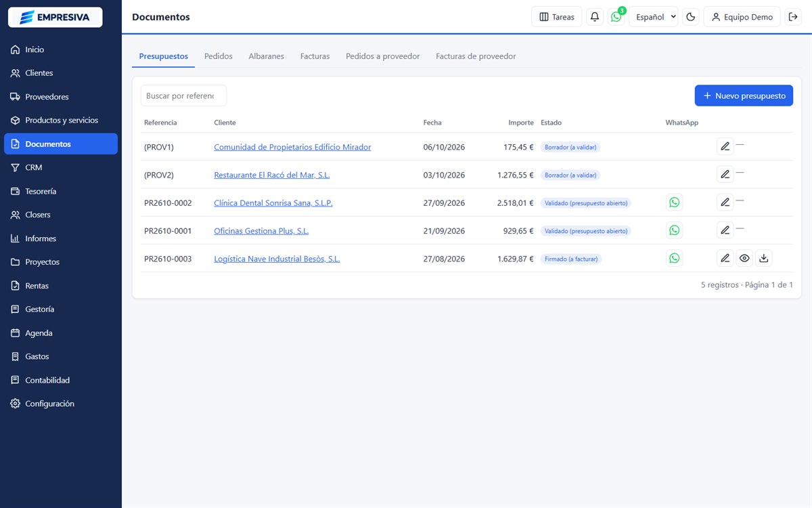Open Informes in sidebar
812x508 pixels.
coord(61,238)
